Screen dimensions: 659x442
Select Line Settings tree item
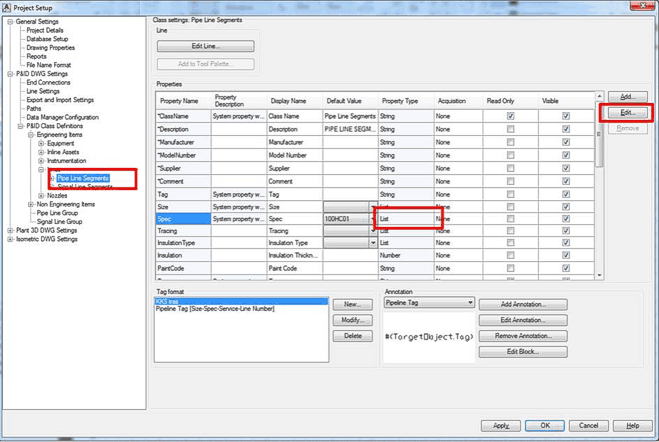click(x=43, y=91)
